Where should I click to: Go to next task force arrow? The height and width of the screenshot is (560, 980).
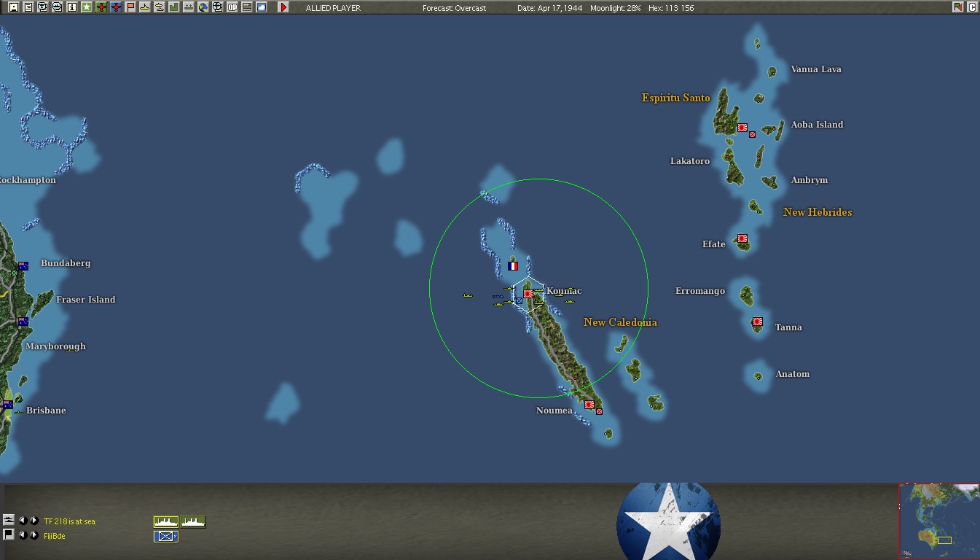(34, 521)
